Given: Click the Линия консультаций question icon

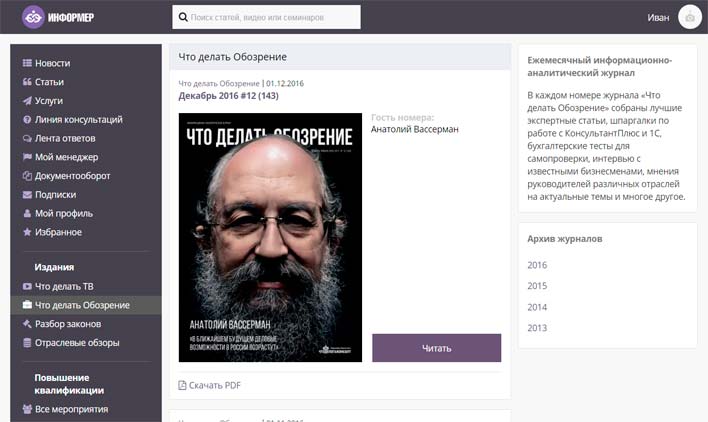Looking at the screenshot, I should coord(27,120).
